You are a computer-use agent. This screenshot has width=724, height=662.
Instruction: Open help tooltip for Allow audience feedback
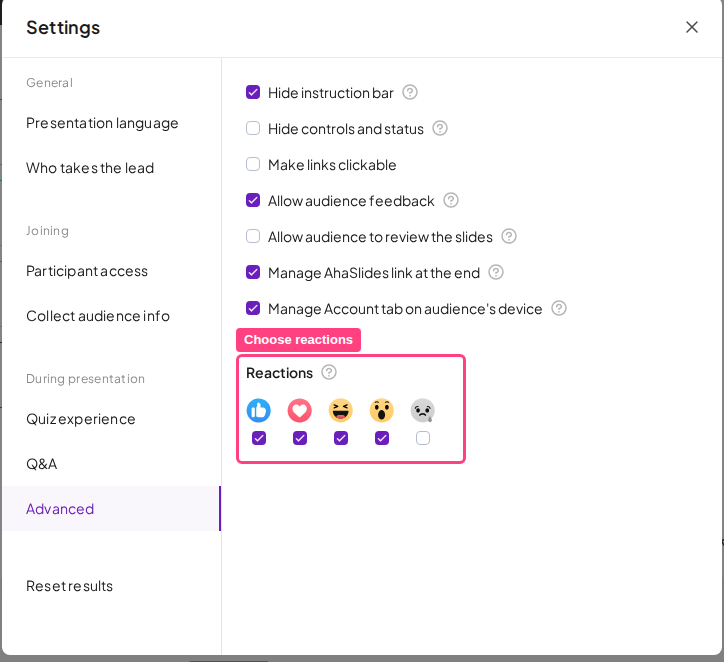451,200
